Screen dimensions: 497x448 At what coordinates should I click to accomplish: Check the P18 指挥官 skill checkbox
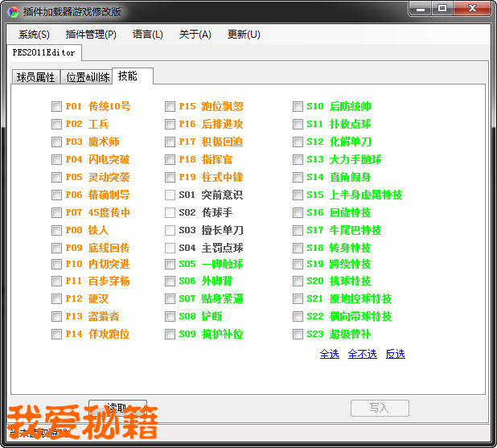coord(170,159)
